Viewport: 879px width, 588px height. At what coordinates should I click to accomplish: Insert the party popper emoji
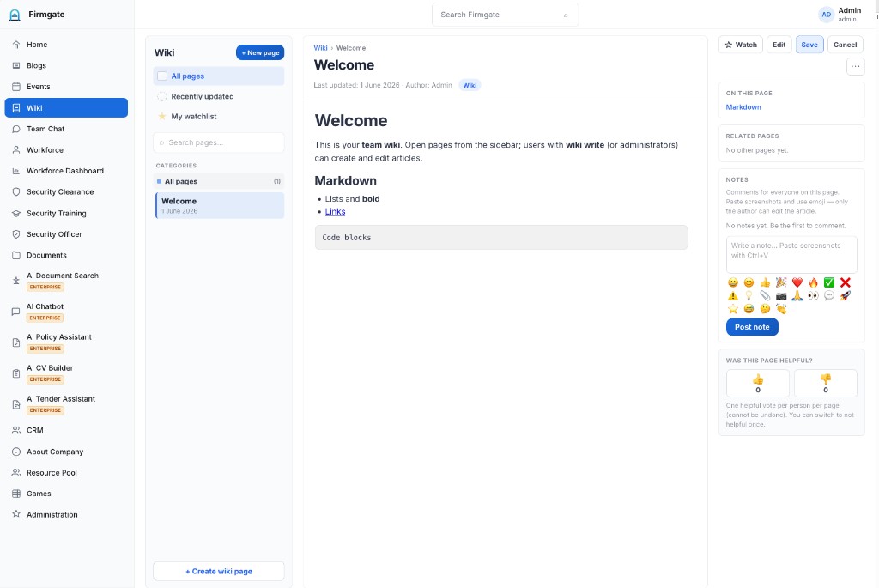781,282
